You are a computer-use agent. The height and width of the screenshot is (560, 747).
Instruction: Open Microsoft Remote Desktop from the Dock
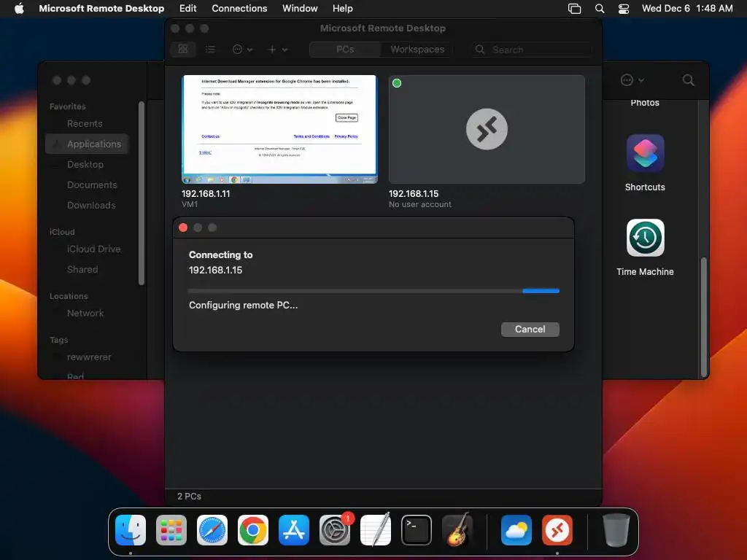click(x=557, y=530)
